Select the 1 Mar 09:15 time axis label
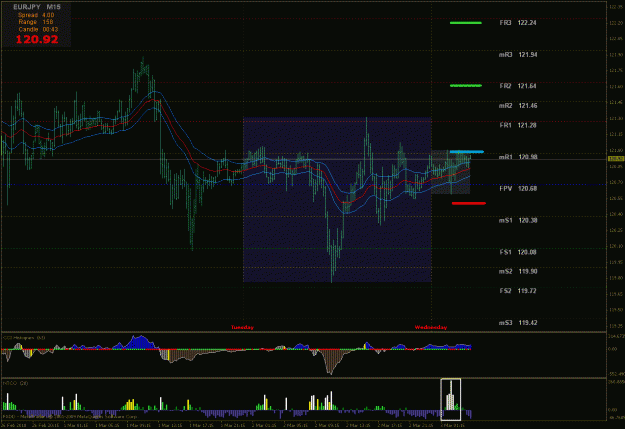625x429 pixels. tap(140, 425)
